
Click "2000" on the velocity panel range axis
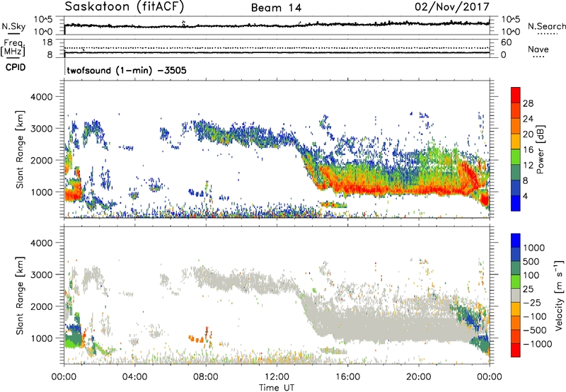pos(41,306)
